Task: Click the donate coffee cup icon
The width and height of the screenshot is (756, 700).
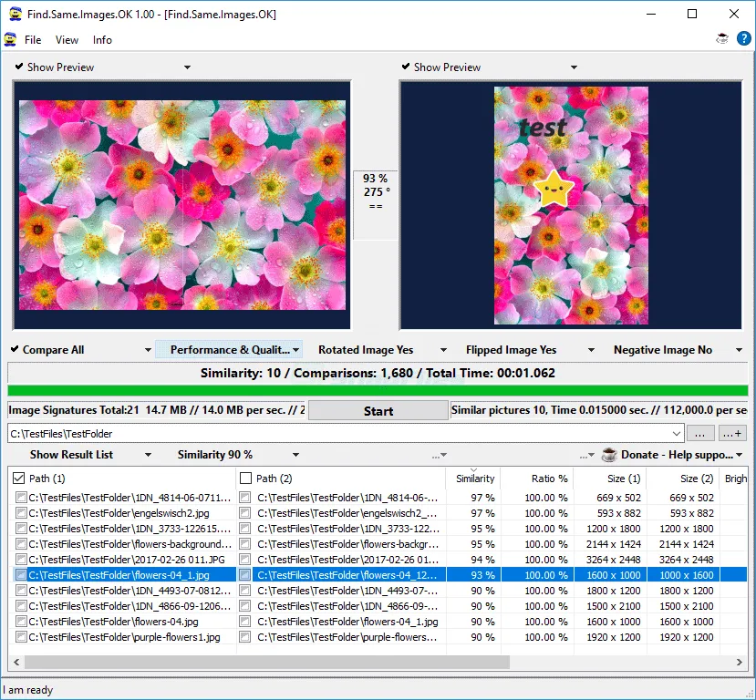Action: click(x=609, y=454)
